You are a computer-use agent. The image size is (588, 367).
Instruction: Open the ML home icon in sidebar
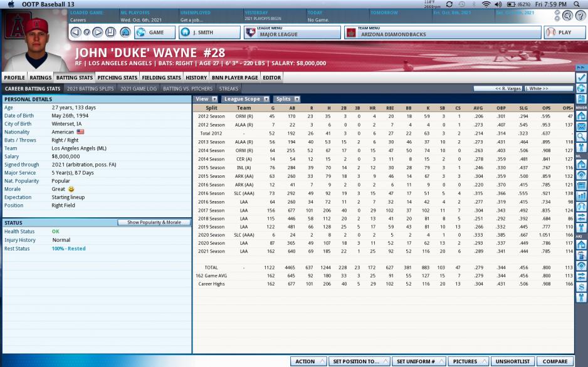tap(581, 164)
